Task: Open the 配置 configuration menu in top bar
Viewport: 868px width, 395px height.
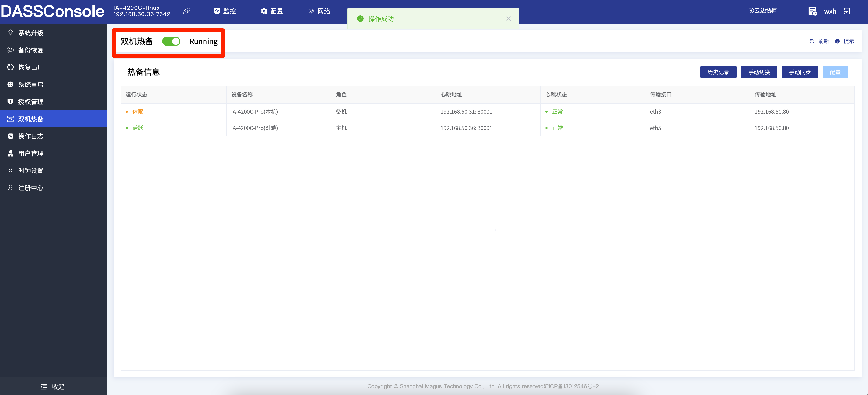Action: pos(272,11)
